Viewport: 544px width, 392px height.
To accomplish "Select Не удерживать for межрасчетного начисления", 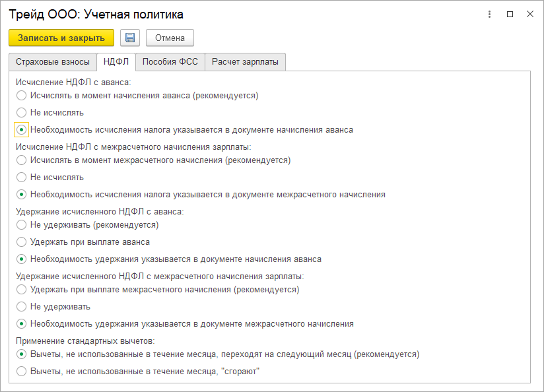I will 22,307.
